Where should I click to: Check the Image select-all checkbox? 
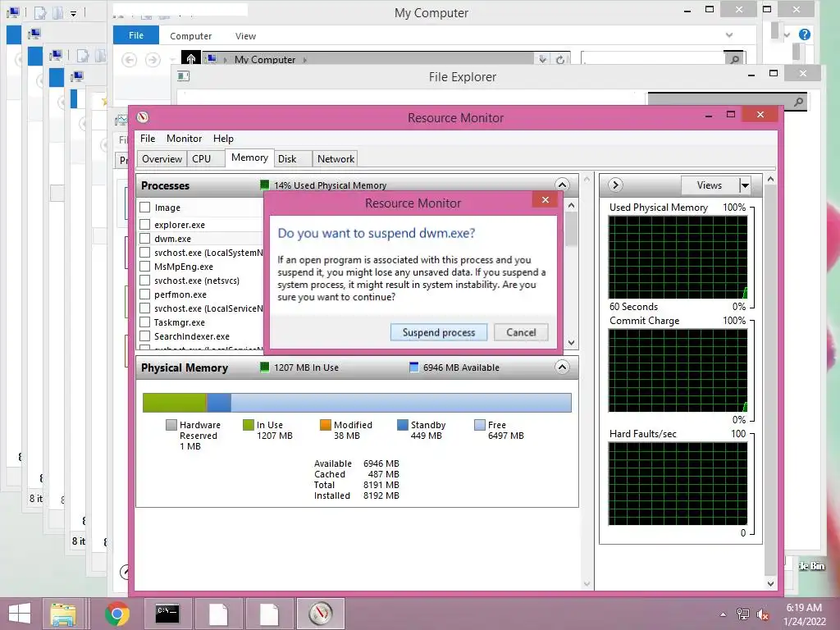[x=144, y=207]
